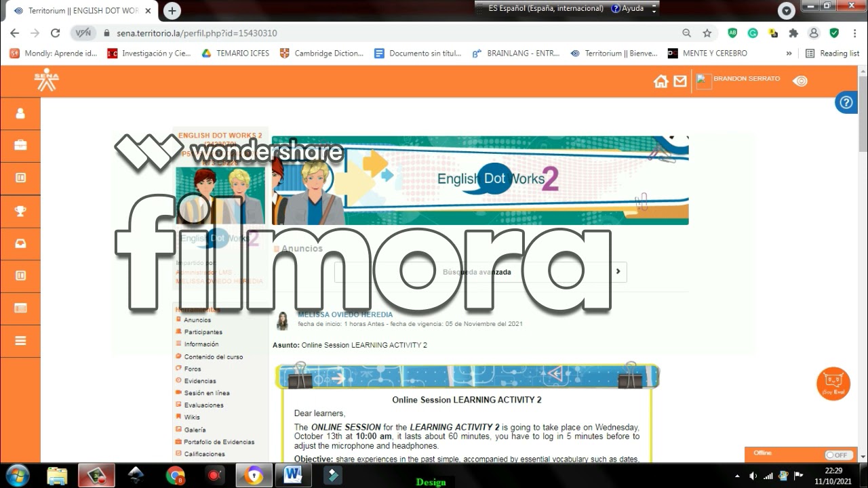The image size is (868, 488).
Task: Click the volume speaker tray icon
Action: pyautogui.click(x=753, y=476)
